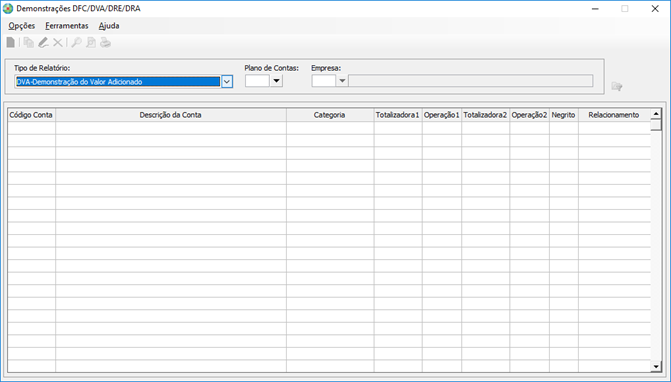Image resolution: width=671 pixels, height=382 pixels.
Task: Click the Negrito column header
Action: (564, 115)
